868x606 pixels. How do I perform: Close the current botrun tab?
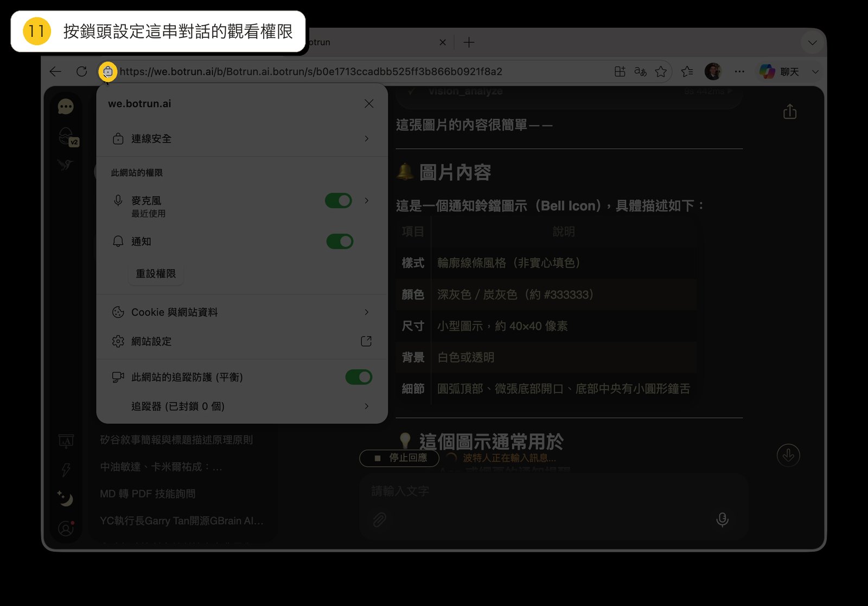point(443,42)
